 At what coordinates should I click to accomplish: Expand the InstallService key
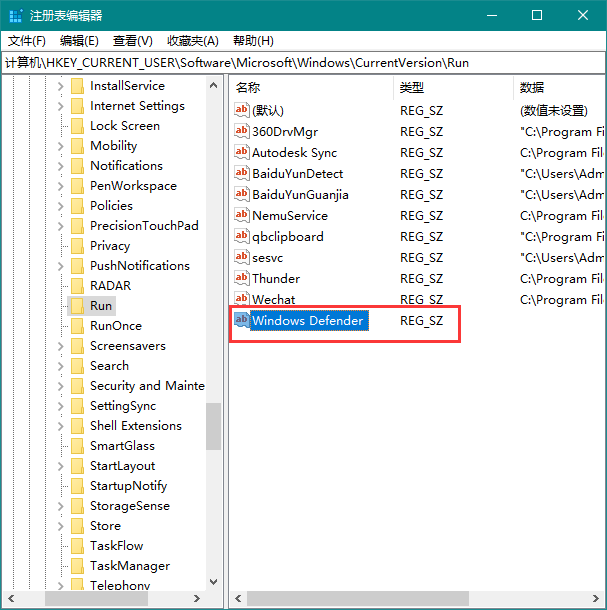pyautogui.click(x=60, y=86)
